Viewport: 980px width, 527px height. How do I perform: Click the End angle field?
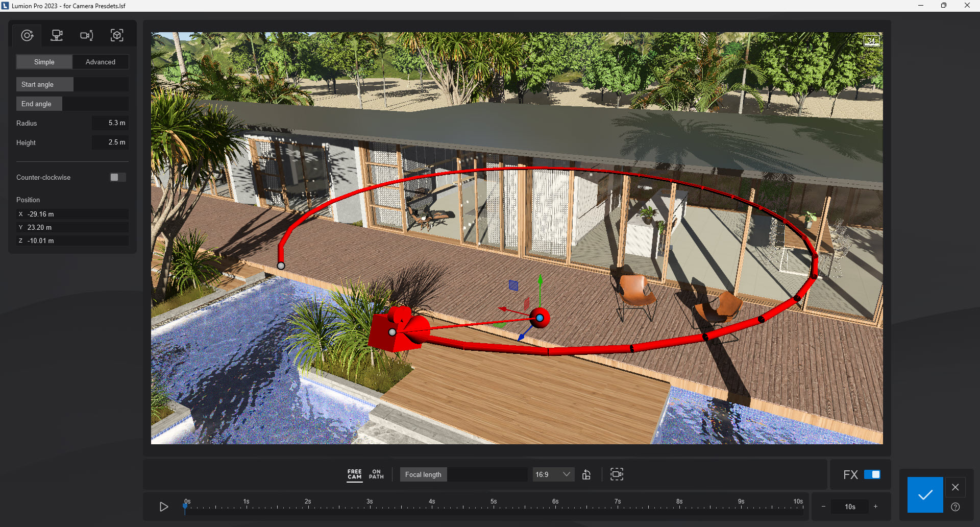click(38, 104)
